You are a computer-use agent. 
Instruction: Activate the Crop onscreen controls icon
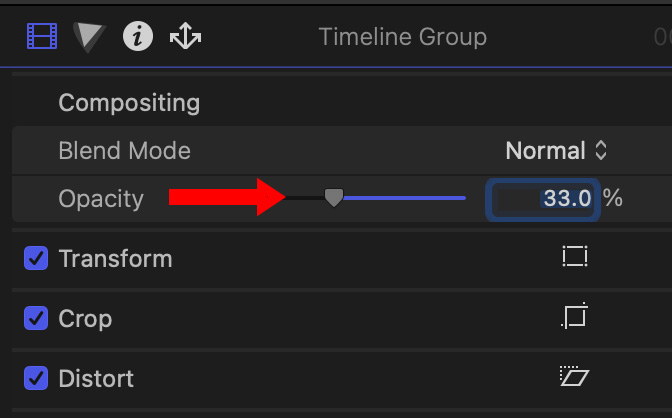point(575,318)
